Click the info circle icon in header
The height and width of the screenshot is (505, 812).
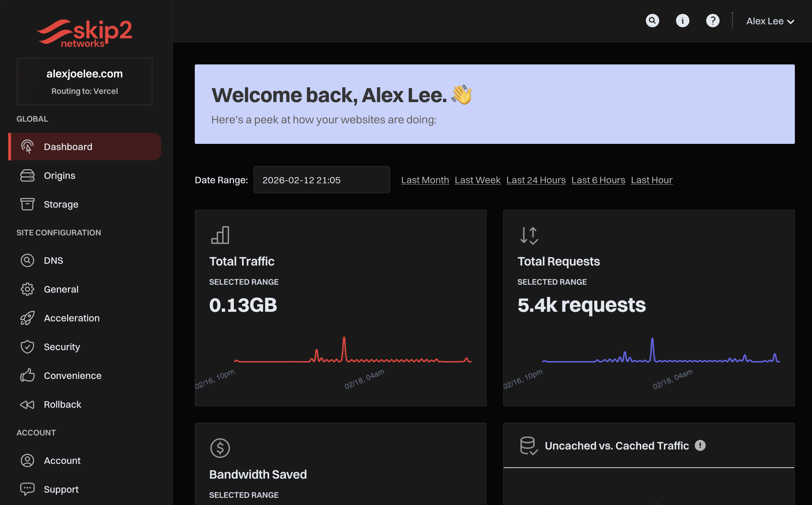click(682, 21)
